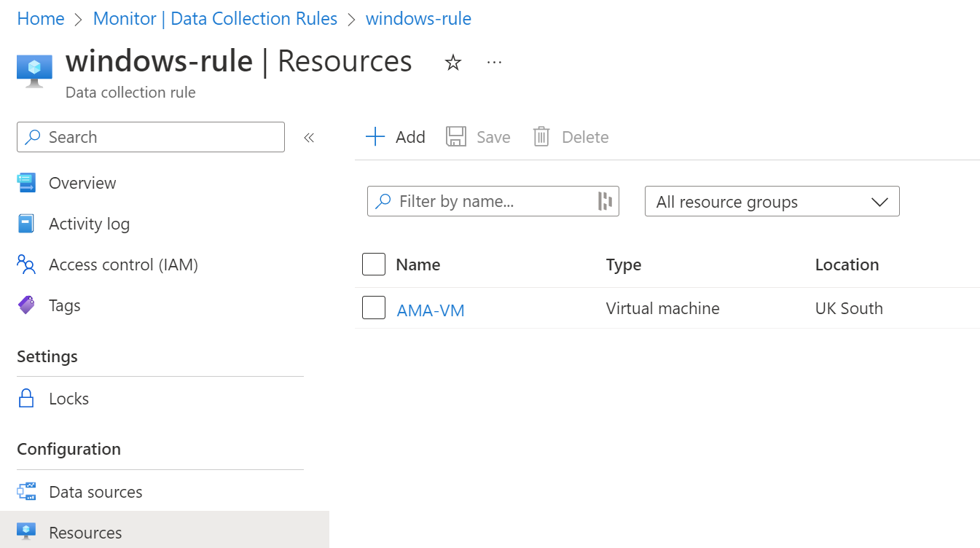This screenshot has width=980, height=548.
Task: Focus the sidebar Search box
Action: point(151,137)
